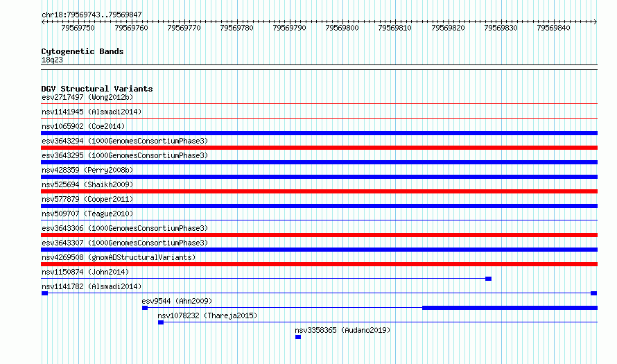The width and height of the screenshot is (617, 364).
Task: Click the 79569750 ruler position
Action: click(78, 28)
